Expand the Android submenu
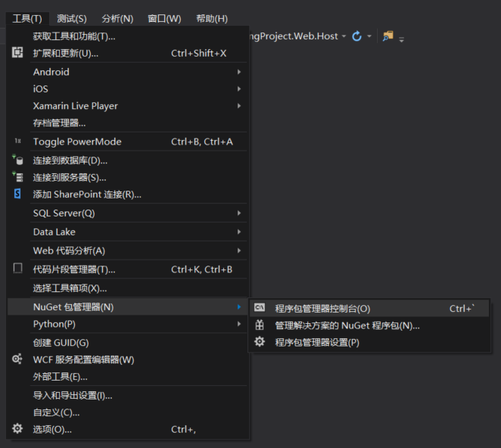Screen dimensions: 501x448 127,72
